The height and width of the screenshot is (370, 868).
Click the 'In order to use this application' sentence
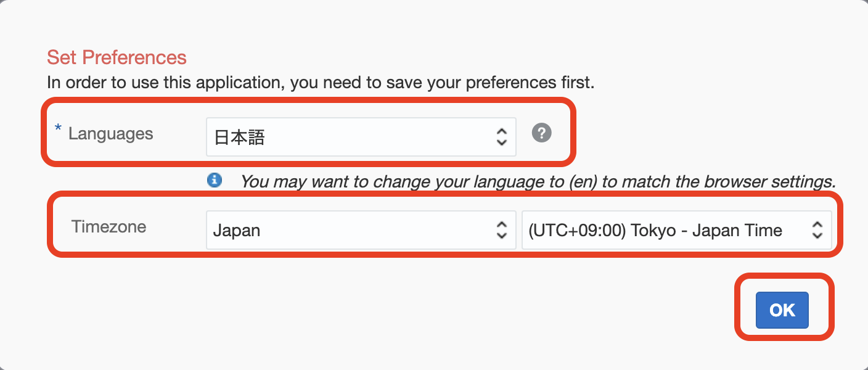click(x=321, y=82)
